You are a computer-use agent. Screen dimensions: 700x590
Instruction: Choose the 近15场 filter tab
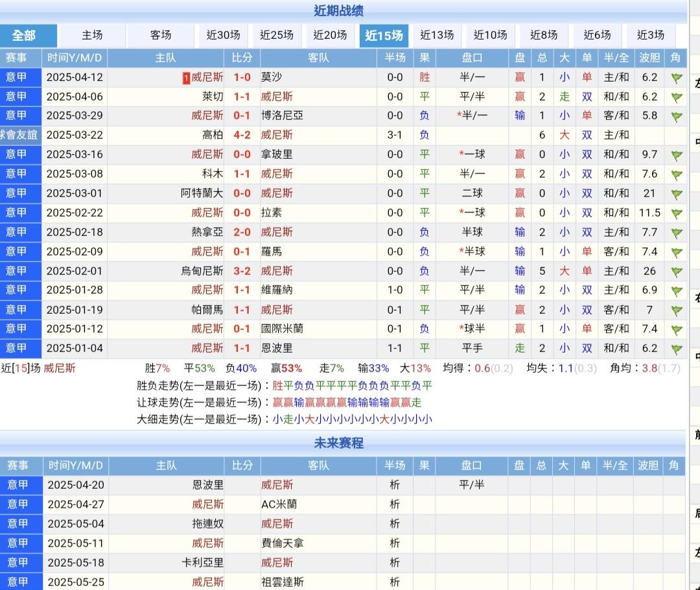[x=384, y=35]
